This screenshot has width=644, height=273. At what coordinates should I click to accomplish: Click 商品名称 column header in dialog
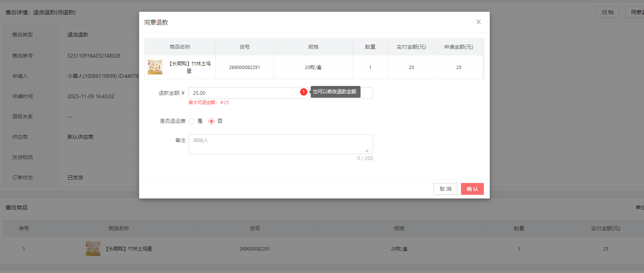180,47
